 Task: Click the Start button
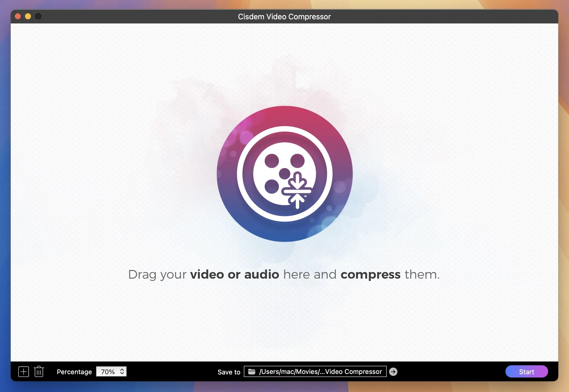[527, 372]
